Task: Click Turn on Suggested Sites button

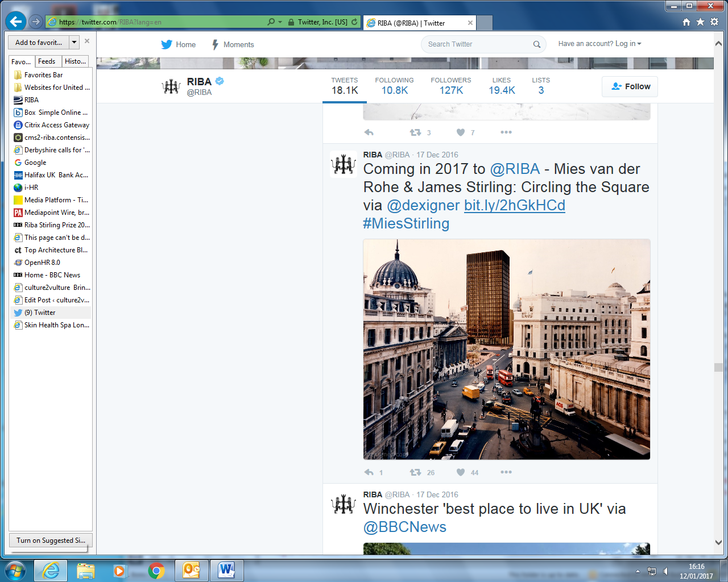Action: [x=51, y=541]
